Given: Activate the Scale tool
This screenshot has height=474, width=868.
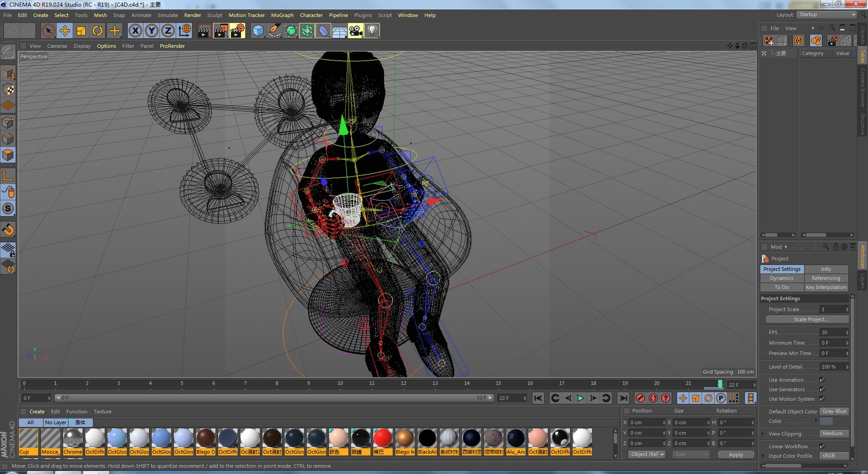Looking at the screenshot, I should point(81,31).
